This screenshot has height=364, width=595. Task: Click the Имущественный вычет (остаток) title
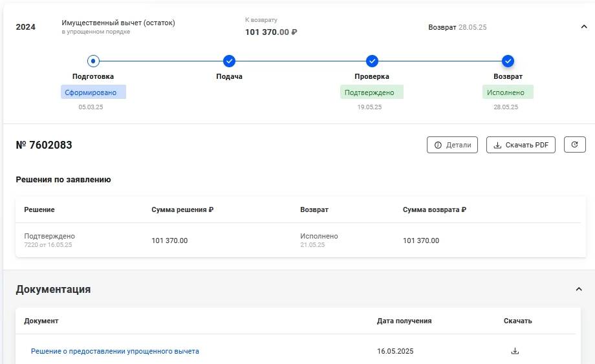coord(118,23)
